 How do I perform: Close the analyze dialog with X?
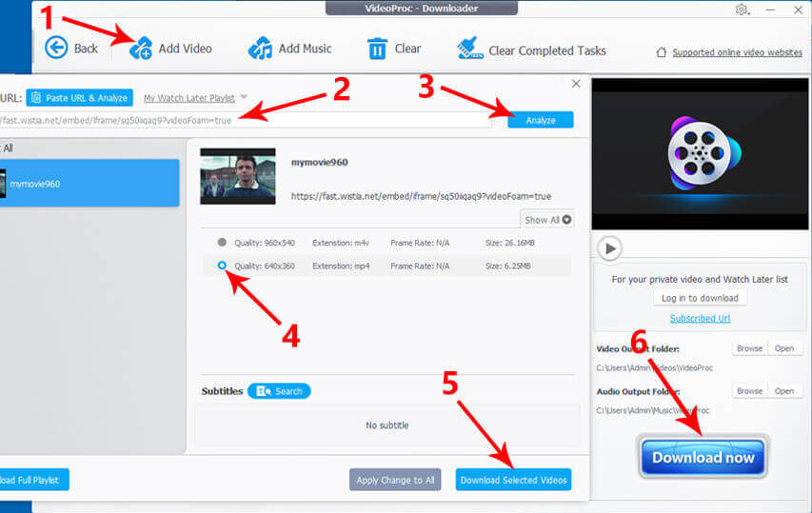coord(576,84)
